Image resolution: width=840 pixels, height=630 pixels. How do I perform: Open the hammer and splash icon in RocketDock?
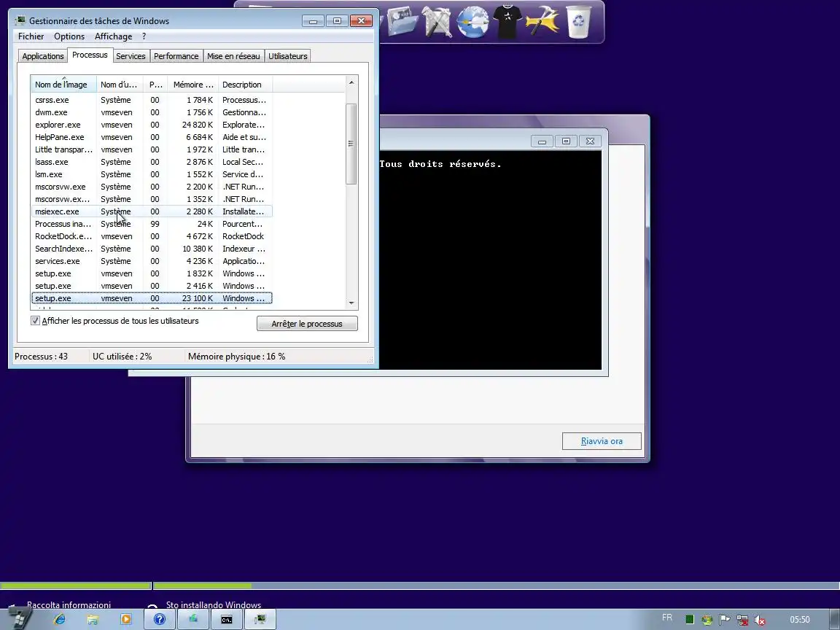(x=542, y=21)
